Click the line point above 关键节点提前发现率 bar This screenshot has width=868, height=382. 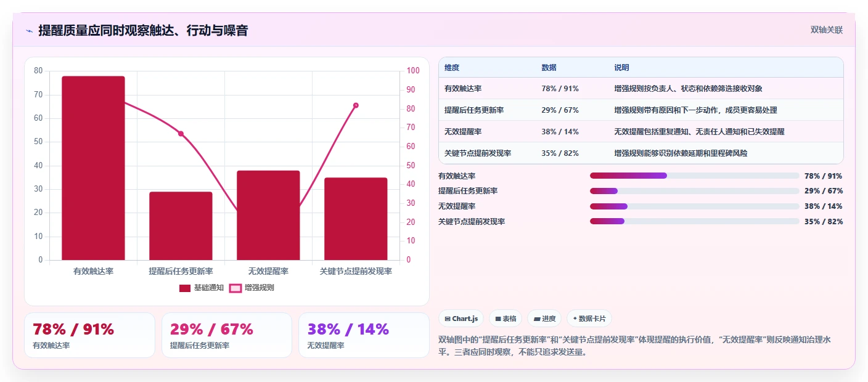(x=356, y=105)
